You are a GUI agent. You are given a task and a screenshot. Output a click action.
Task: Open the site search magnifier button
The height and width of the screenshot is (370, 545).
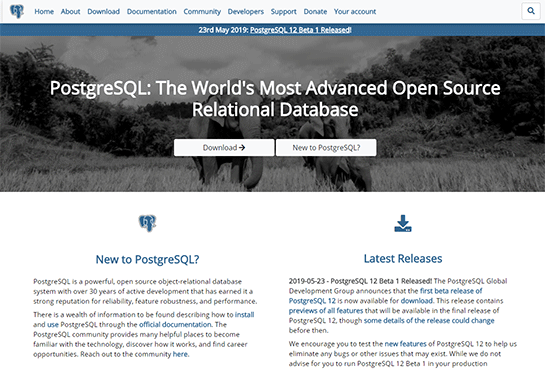531,11
